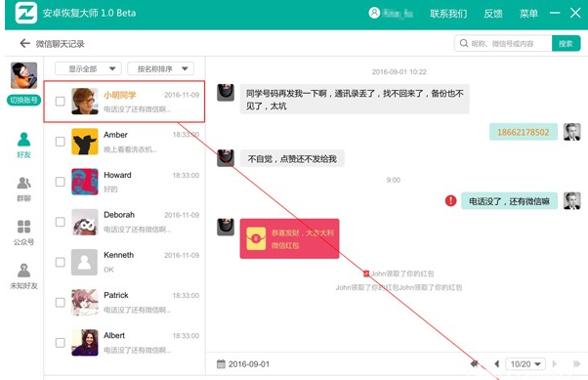
Task: Open the 10/20 page selector dropdown
Action: 525,363
